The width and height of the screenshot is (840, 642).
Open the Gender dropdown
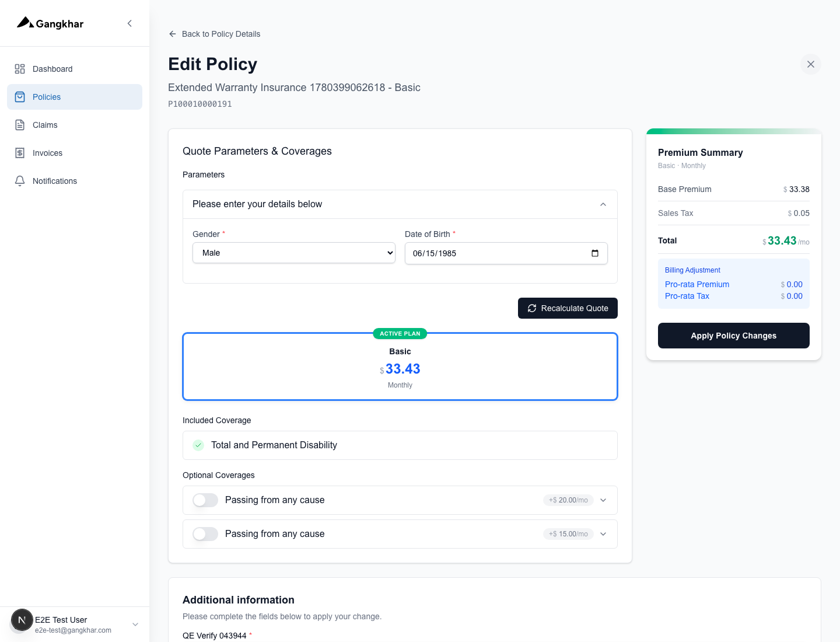294,253
